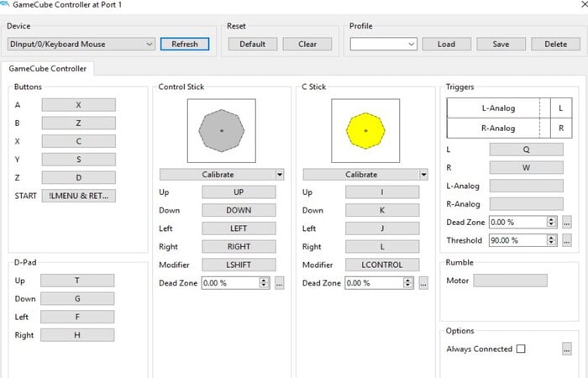Image resolution: width=588 pixels, height=378 pixels.
Task: Open C Stick Dead Zone ellipsis button
Action: [423, 283]
